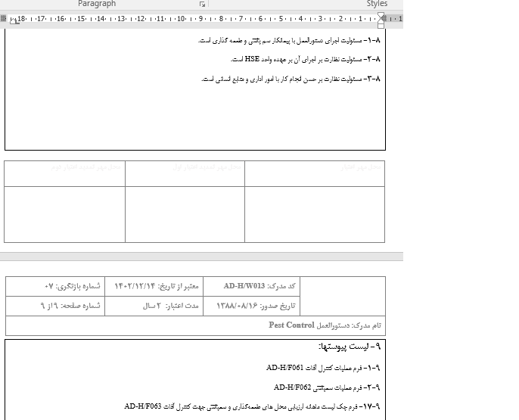Click the right indent marker on the ruler
This screenshot has height=420, width=519.
(383, 18)
